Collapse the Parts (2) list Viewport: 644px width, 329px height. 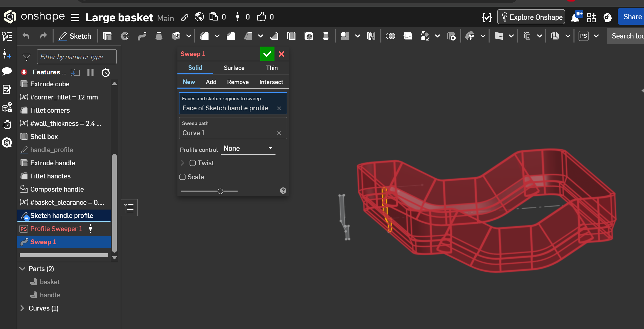click(x=22, y=269)
